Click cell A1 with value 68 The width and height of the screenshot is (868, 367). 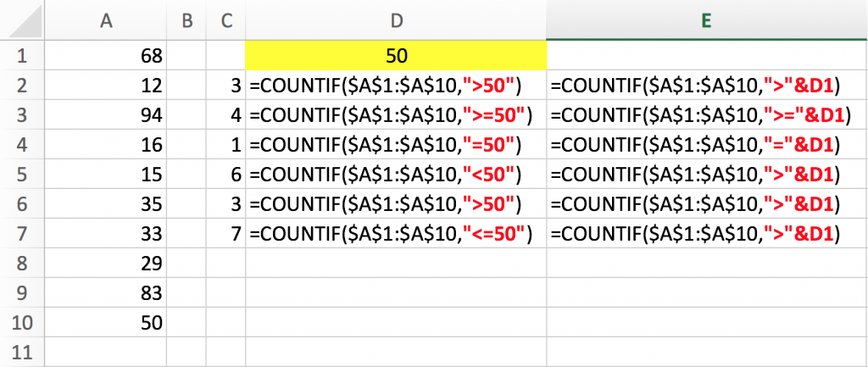(x=105, y=57)
